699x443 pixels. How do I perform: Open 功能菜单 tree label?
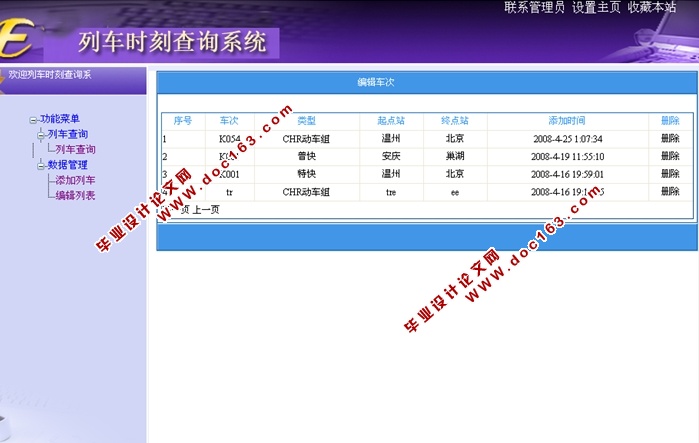(x=60, y=119)
